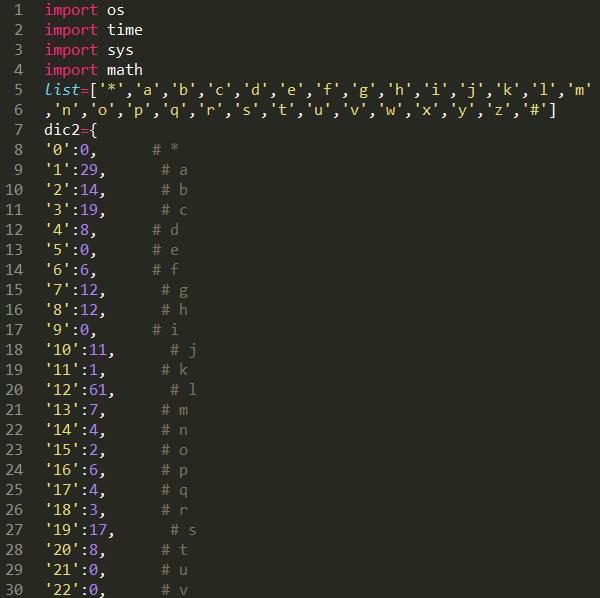Click 'math' in the import statement

coord(125,70)
